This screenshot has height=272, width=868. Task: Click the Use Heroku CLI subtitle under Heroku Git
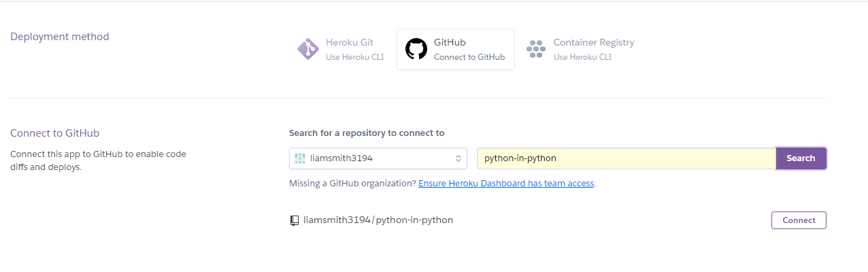(x=354, y=57)
